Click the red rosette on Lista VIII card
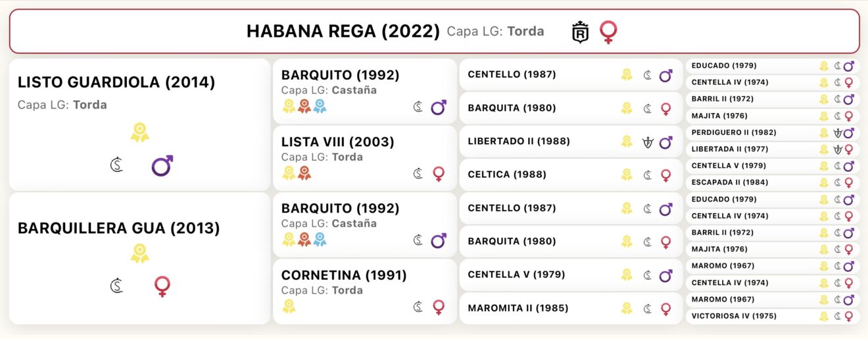 304,173
